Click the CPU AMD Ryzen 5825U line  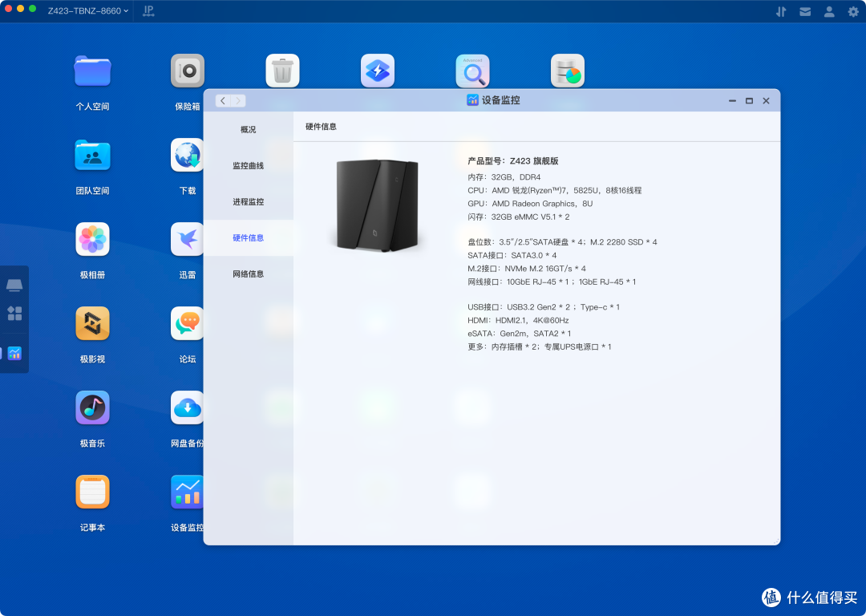click(555, 190)
